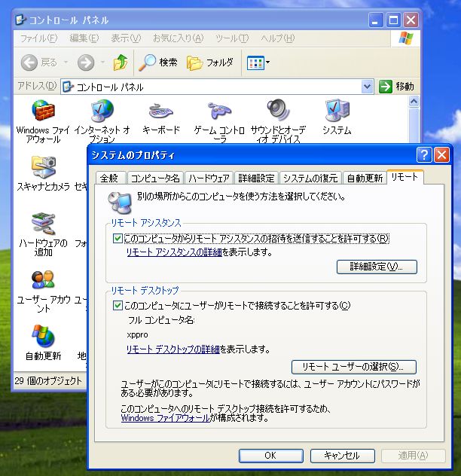Switch to the システムの復元 tab

(x=310, y=178)
